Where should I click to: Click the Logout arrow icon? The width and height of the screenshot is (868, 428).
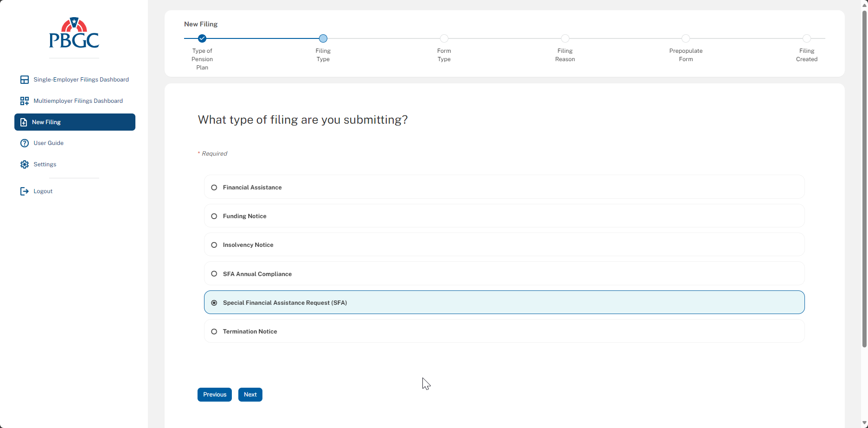coord(25,191)
